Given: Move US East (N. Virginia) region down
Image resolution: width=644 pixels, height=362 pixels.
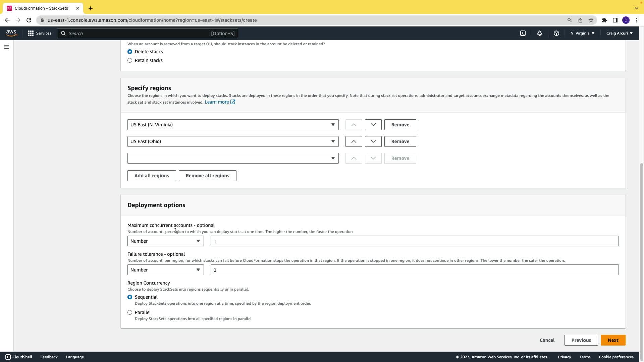Looking at the screenshot, I should coord(373,125).
